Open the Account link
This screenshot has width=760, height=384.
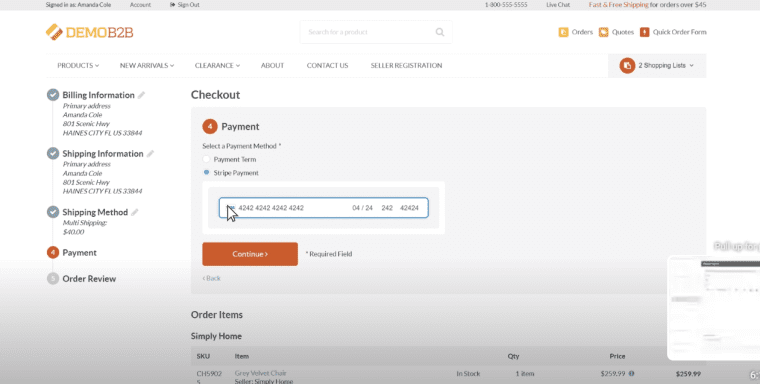coord(140,5)
